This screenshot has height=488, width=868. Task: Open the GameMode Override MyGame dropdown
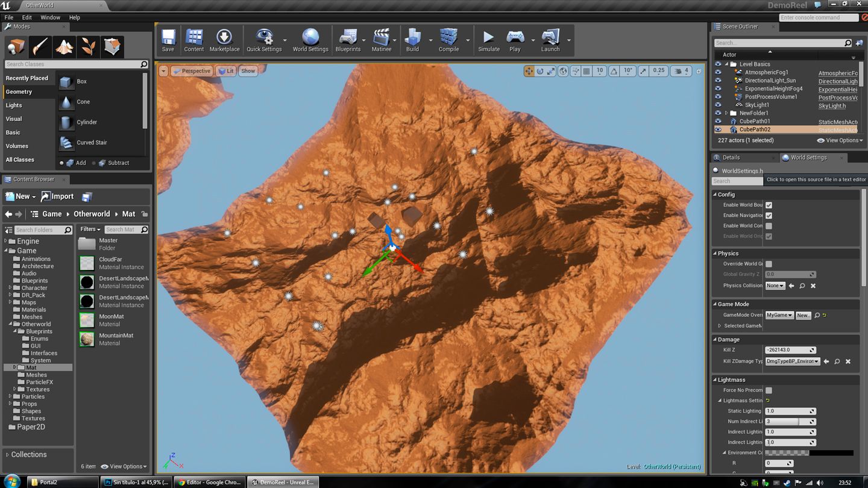[779, 315]
